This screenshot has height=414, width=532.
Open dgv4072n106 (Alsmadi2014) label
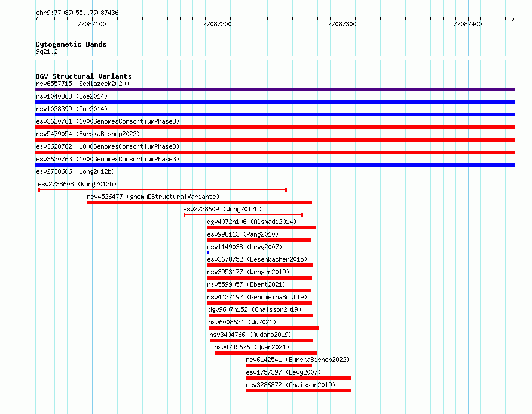pyautogui.click(x=252, y=222)
